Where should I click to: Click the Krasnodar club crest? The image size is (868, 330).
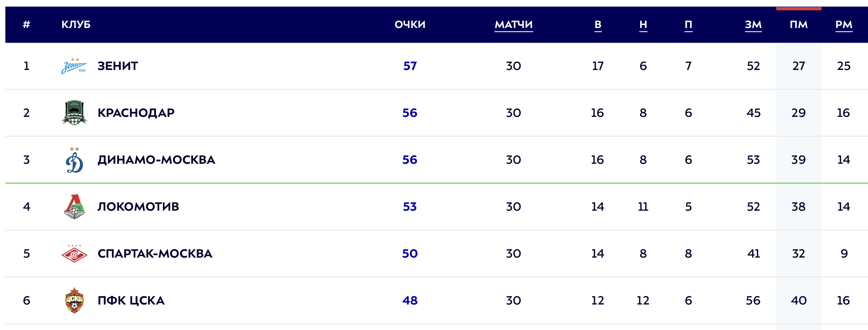[x=74, y=113]
